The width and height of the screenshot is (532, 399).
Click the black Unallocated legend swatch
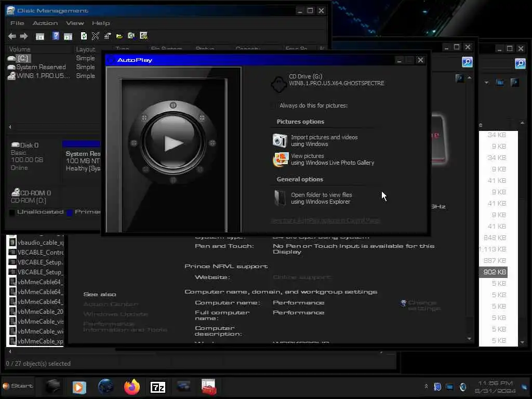point(12,212)
